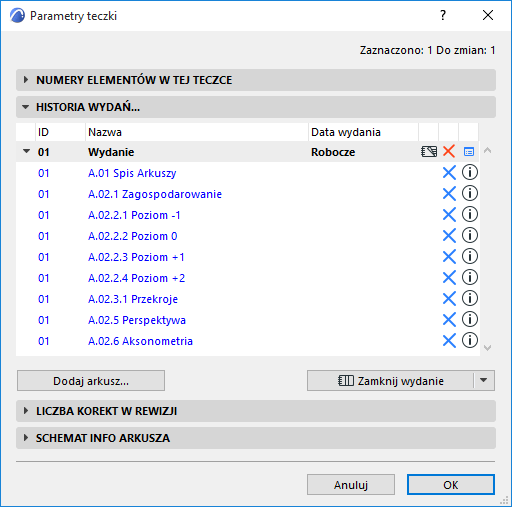
Task: Expand Schemat info arkusza panel
Action: pos(256,438)
